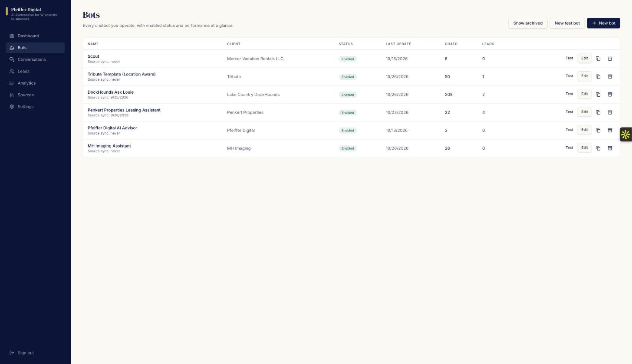Open the Analytics page

(35, 83)
